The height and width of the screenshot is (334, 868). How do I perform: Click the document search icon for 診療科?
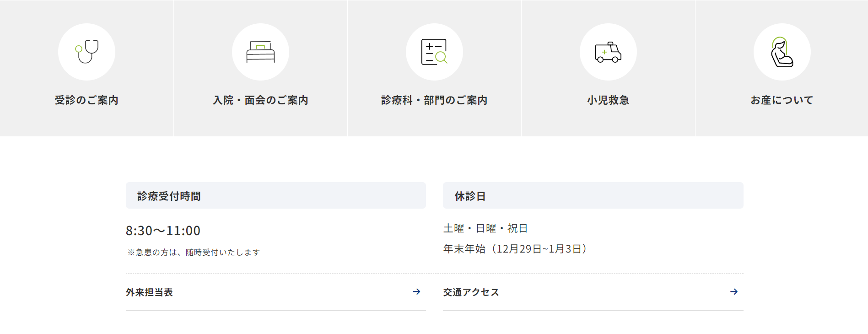click(x=434, y=52)
